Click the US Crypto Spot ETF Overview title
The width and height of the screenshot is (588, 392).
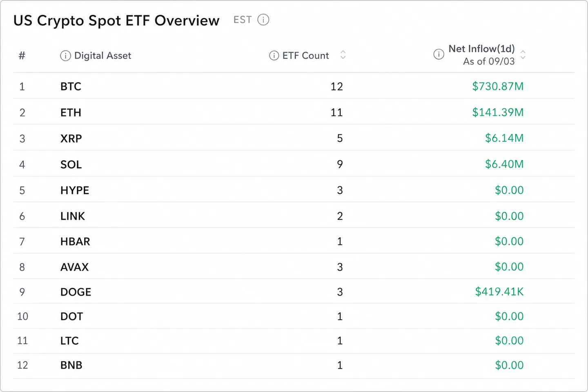pos(116,20)
